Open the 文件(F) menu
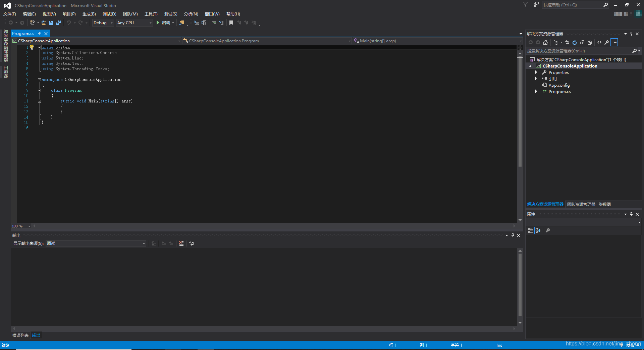The width and height of the screenshot is (644, 350). pyautogui.click(x=10, y=14)
